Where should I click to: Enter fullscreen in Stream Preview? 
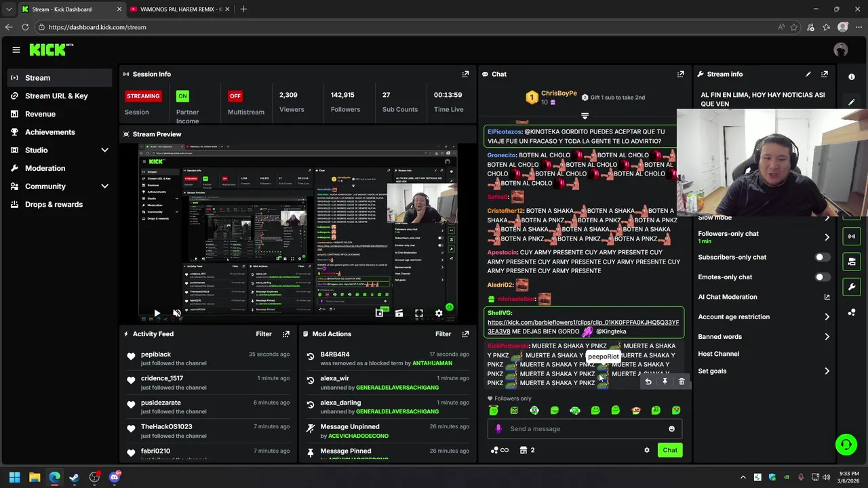pyautogui.click(x=419, y=313)
